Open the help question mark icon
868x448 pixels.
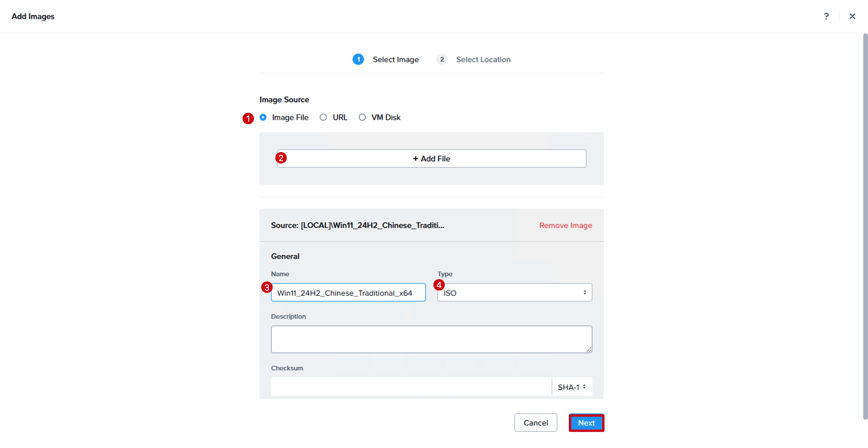826,16
